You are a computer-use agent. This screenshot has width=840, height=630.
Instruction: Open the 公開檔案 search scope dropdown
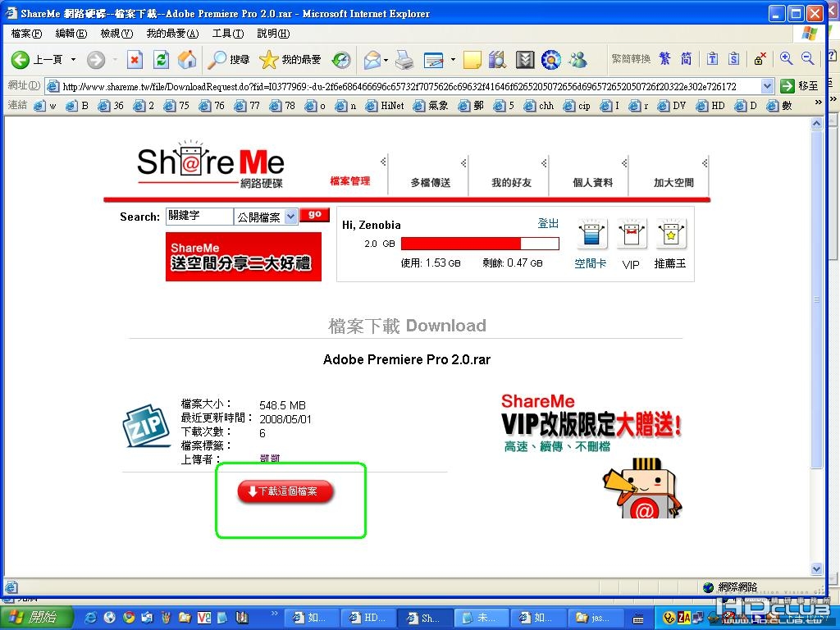[x=291, y=217]
